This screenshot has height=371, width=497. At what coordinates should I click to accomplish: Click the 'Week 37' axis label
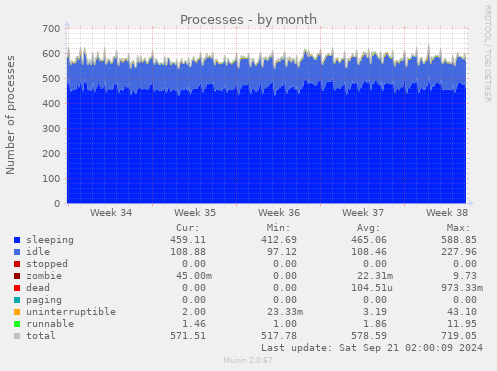[x=363, y=213]
